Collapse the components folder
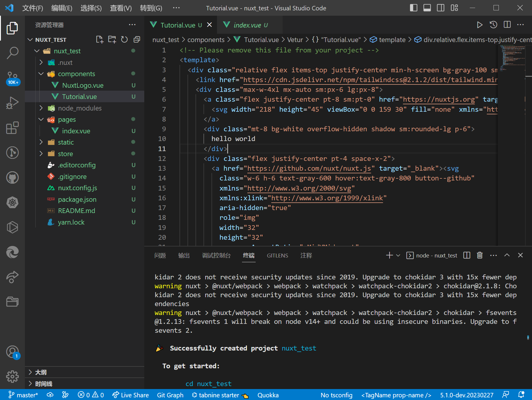The width and height of the screenshot is (532, 400). click(41, 74)
